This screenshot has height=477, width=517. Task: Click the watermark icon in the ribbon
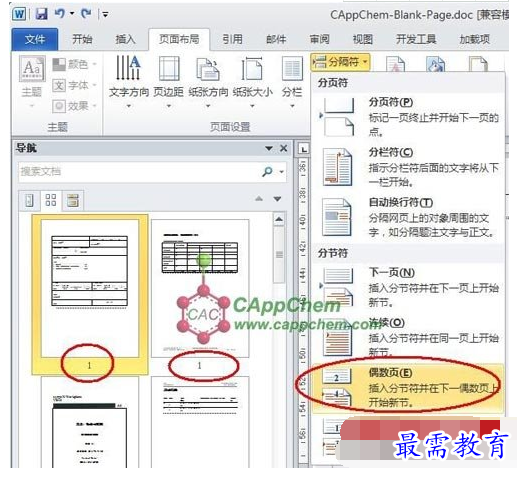click(x=395, y=64)
